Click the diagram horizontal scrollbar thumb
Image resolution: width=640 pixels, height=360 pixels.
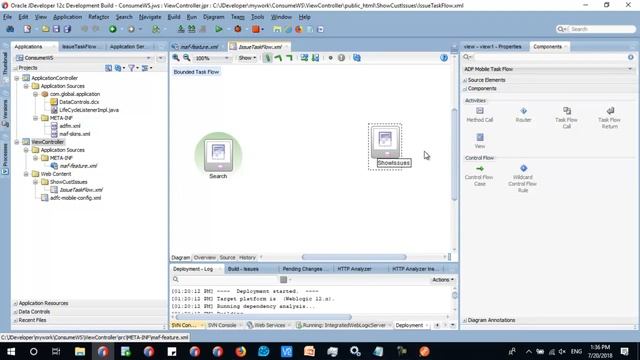[354, 257]
